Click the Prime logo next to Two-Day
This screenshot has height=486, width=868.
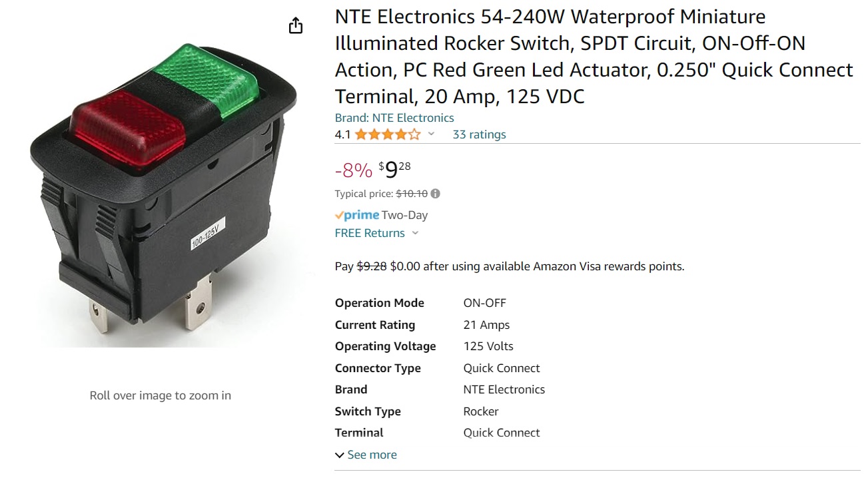356,215
